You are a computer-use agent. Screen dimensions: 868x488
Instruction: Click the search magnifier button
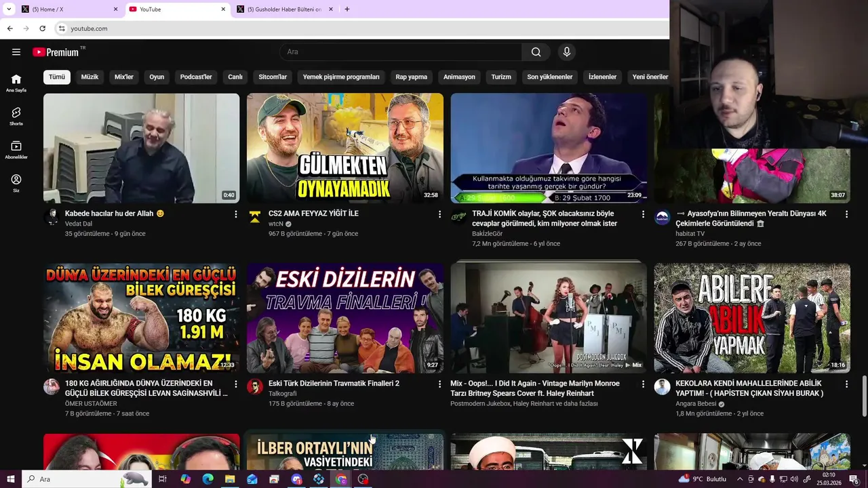click(536, 52)
